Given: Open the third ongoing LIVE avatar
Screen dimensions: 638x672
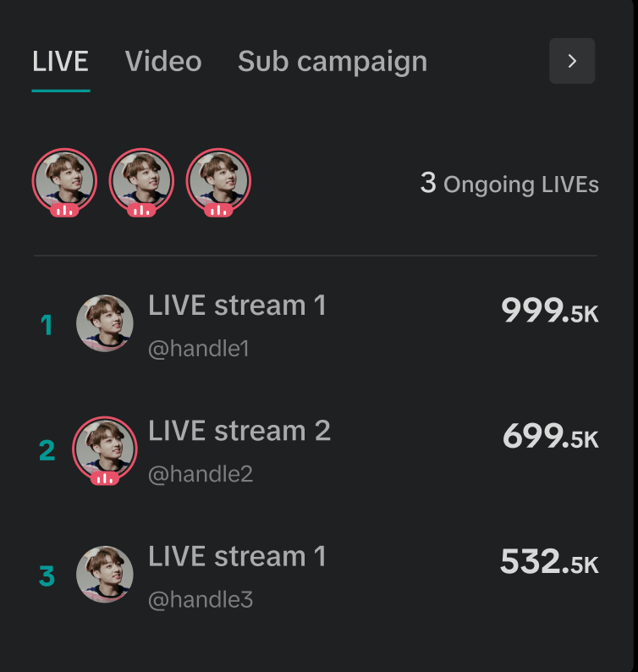Looking at the screenshot, I should [218, 182].
